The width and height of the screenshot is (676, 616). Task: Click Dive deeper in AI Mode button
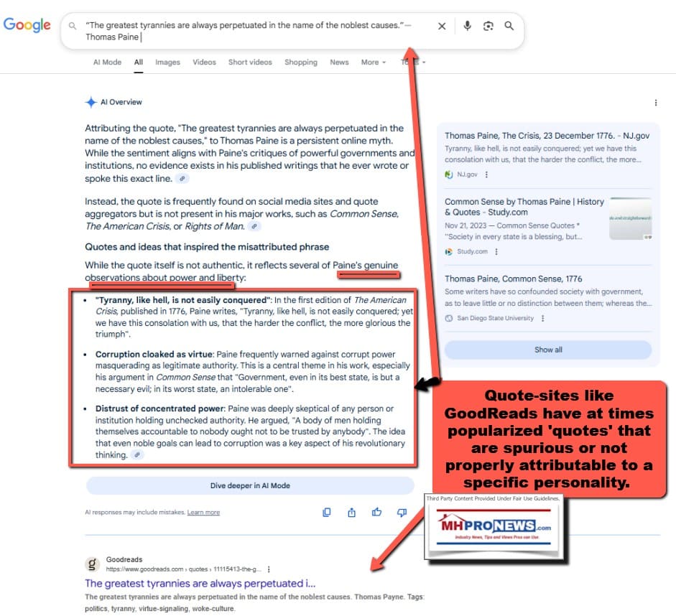[x=250, y=485]
